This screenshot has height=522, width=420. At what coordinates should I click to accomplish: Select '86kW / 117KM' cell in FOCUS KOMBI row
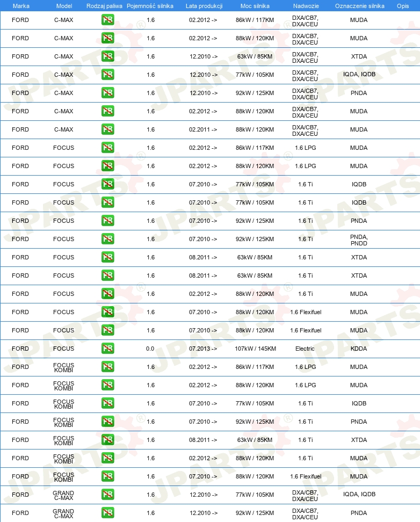(x=255, y=367)
